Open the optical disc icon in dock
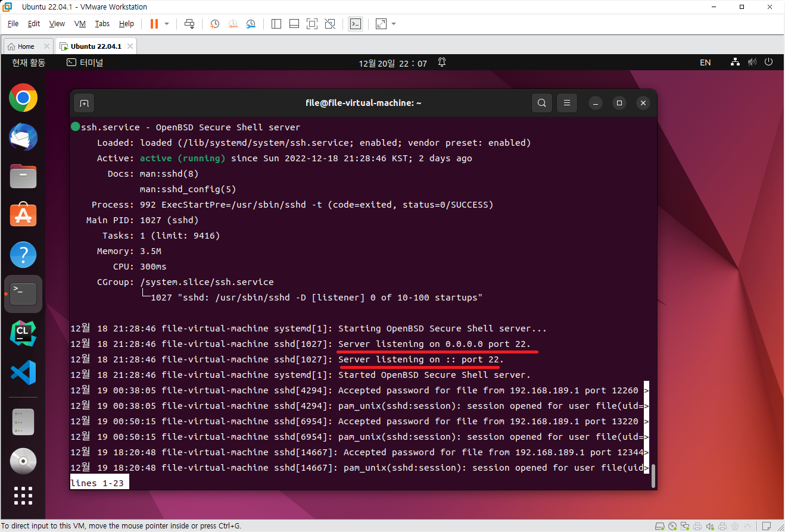The width and height of the screenshot is (785, 532). click(23, 461)
